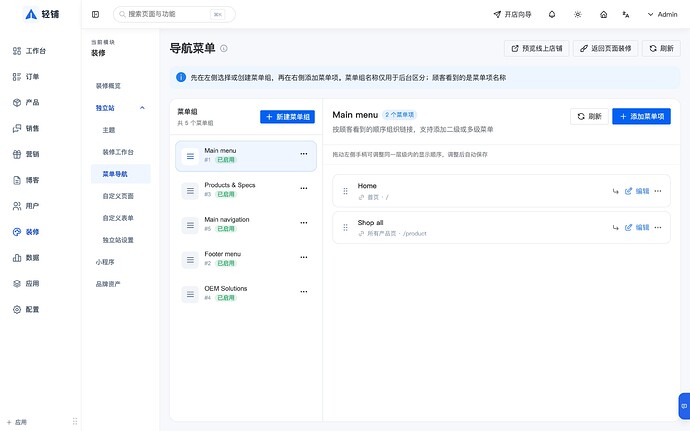Screen dimensions: 690x431
Task: Select 独立站设置 under 独立站
Action: [x=120, y=240]
